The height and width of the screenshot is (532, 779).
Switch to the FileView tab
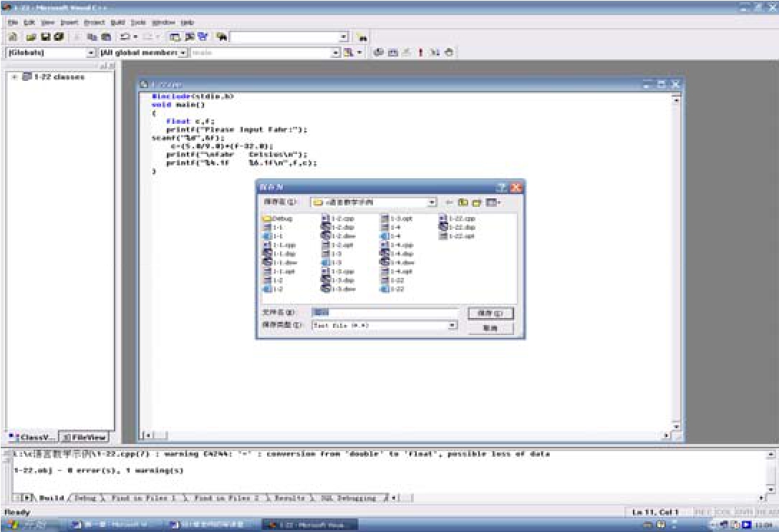pos(84,437)
